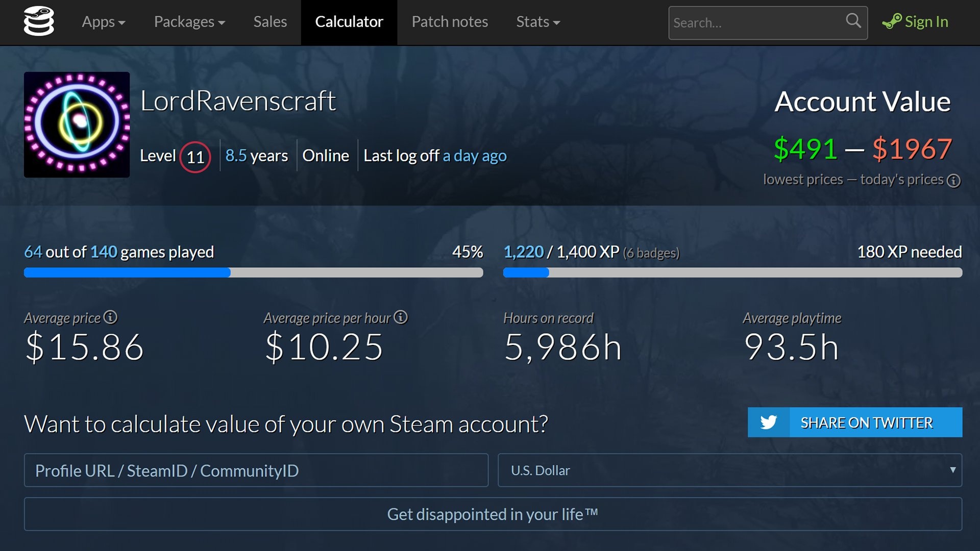Open the Patch notes tab
The height and width of the screenshot is (551, 980).
450,22
